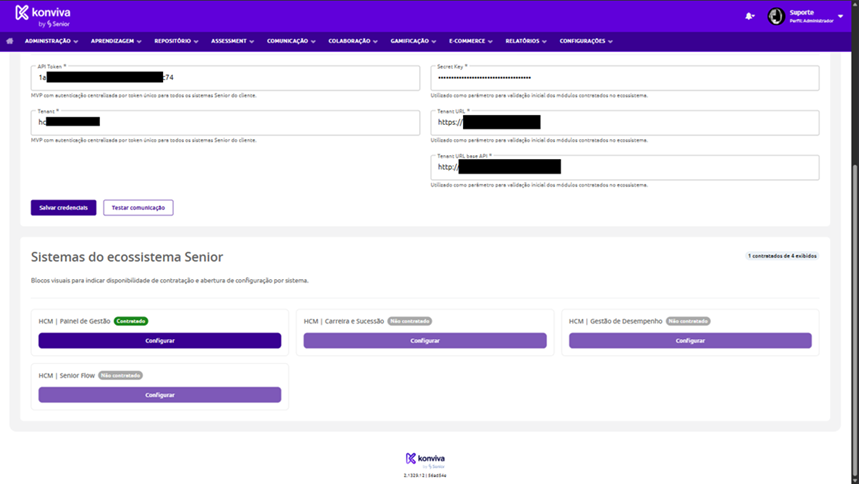Click the 'HCM | Senior Flow' title
Screen dimensions: 859x484
click(66, 375)
